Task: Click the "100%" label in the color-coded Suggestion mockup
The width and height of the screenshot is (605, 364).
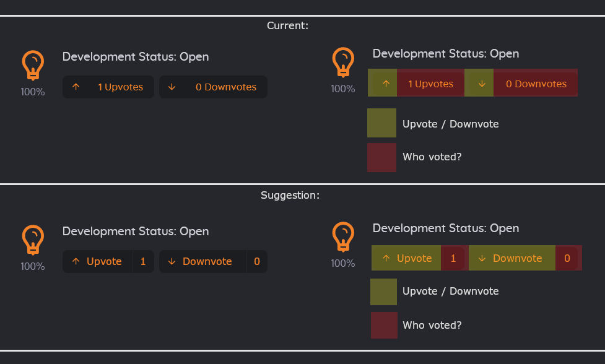Action: tap(343, 263)
